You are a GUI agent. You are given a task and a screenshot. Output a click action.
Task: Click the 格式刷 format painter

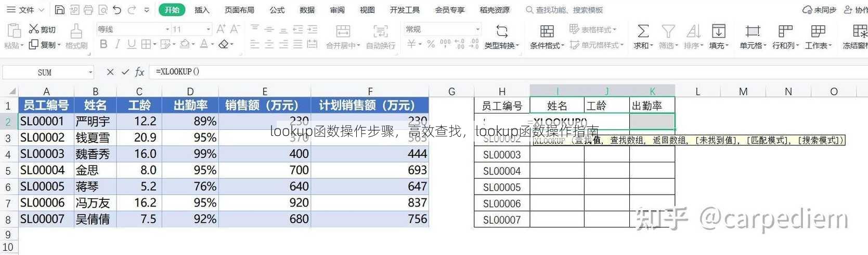(76, 36)
